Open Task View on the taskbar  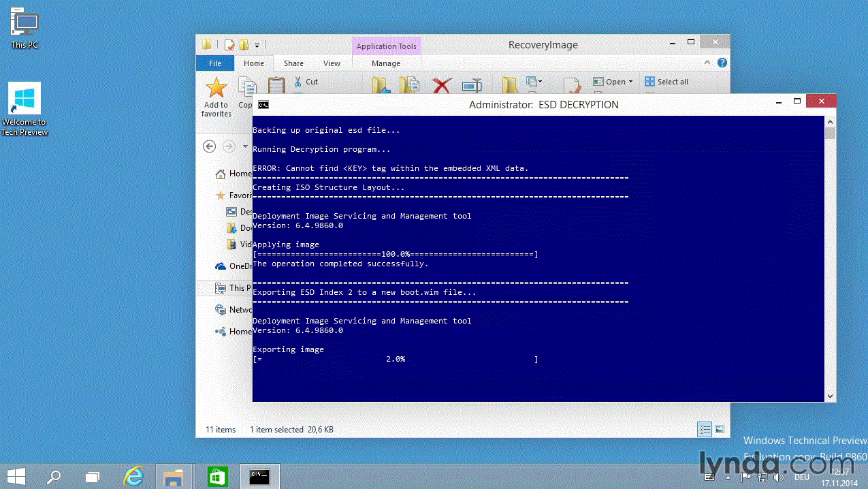coord(92,477)
